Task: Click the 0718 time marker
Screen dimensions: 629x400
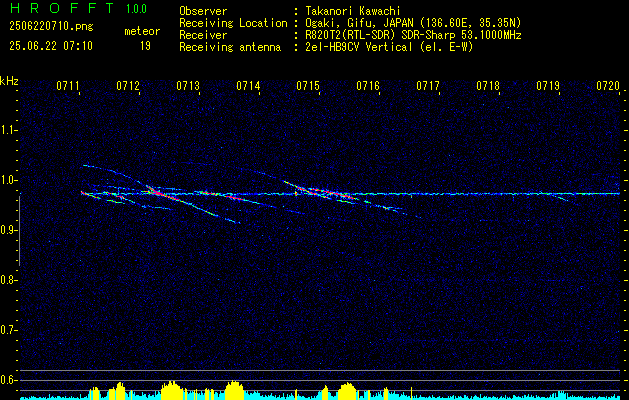Action: [488, 85]
